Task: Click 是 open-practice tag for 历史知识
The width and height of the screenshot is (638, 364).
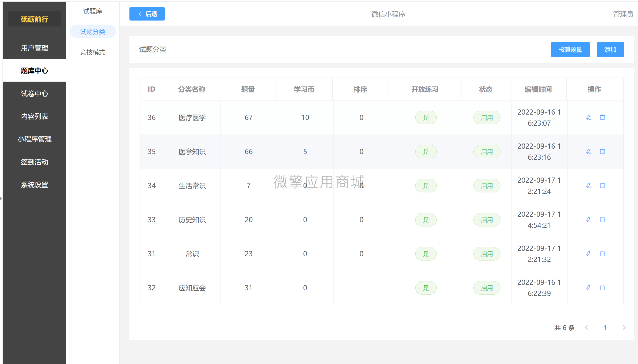Action: (426, 220)
